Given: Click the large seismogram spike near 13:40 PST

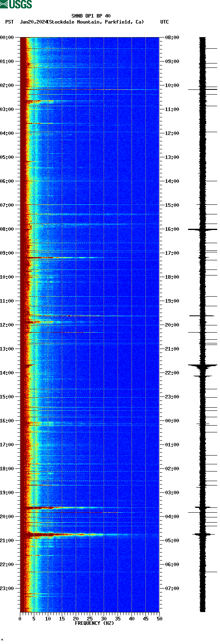Looking at the screenshot, I should [203, 365].
